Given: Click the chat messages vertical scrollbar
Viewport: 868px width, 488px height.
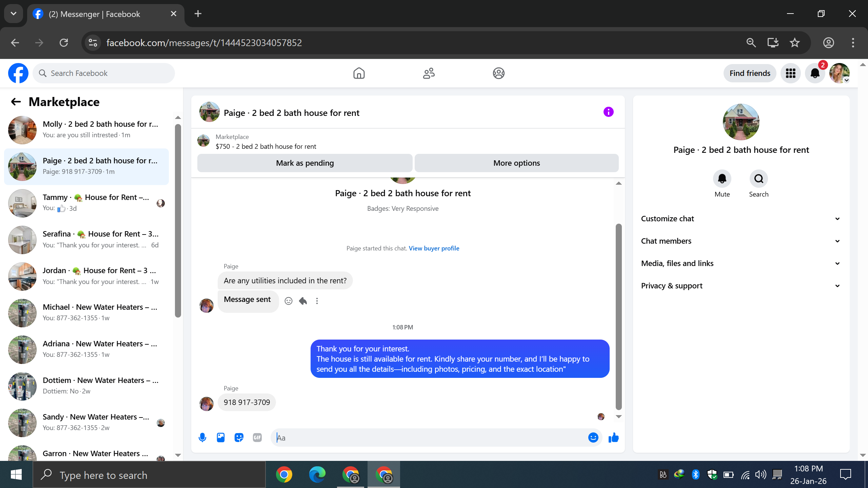Looking at the screenshot, I should pyautogui.click(x=618, y=317).
